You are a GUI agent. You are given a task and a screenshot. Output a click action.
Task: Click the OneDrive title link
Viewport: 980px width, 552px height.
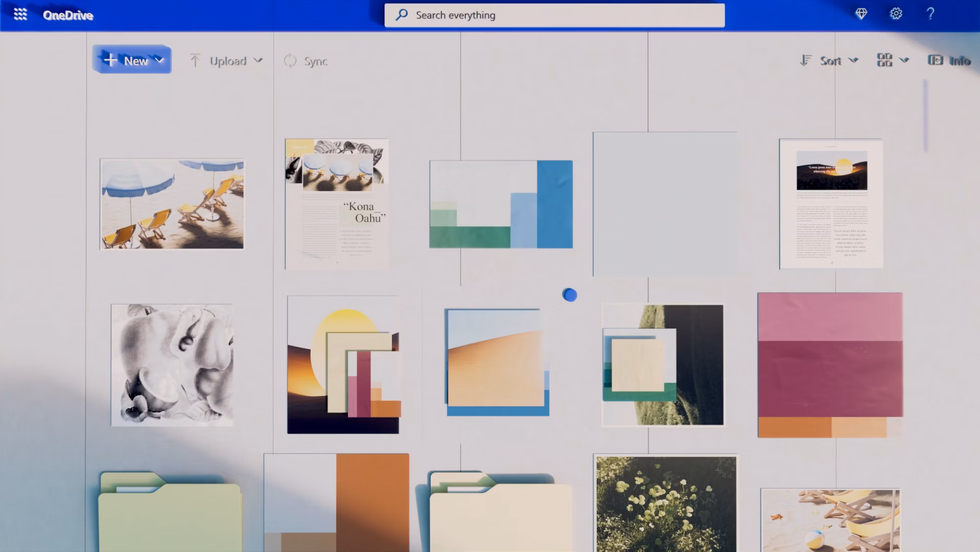[x=68, y=15]
